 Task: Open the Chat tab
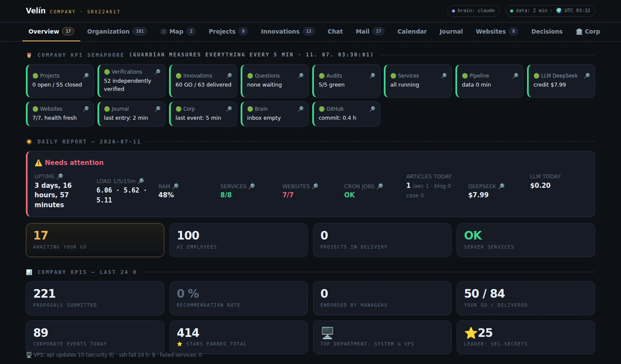(x=335, y=31)
